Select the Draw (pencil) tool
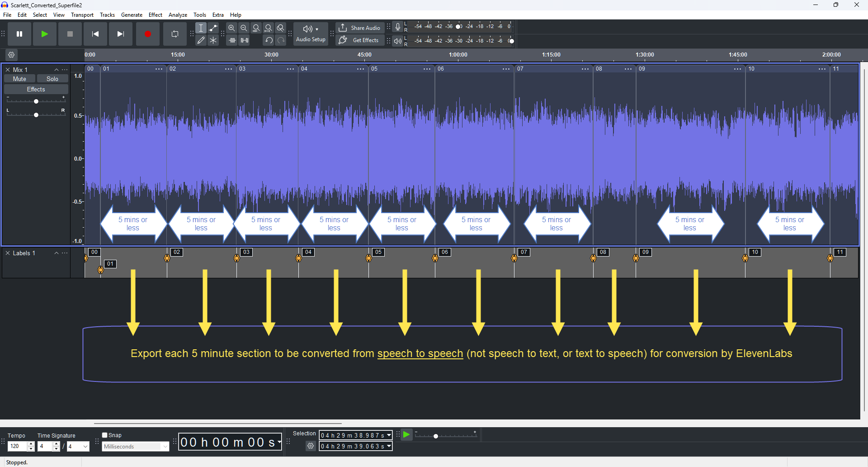This screenshot has width=868, height=467. (x=201, y=40)
